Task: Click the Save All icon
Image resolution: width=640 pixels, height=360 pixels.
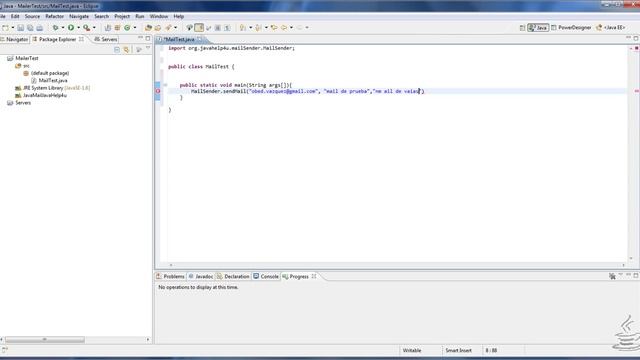Action: click(30, 27)
